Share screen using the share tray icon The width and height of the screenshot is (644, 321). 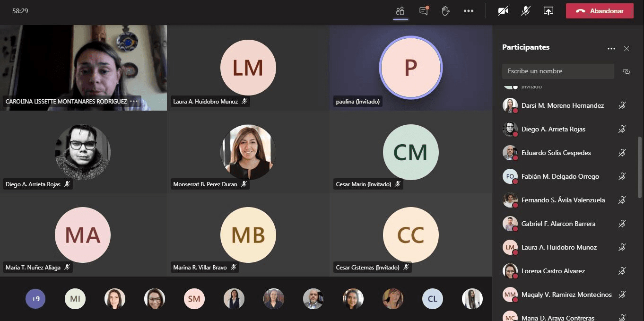548,11
